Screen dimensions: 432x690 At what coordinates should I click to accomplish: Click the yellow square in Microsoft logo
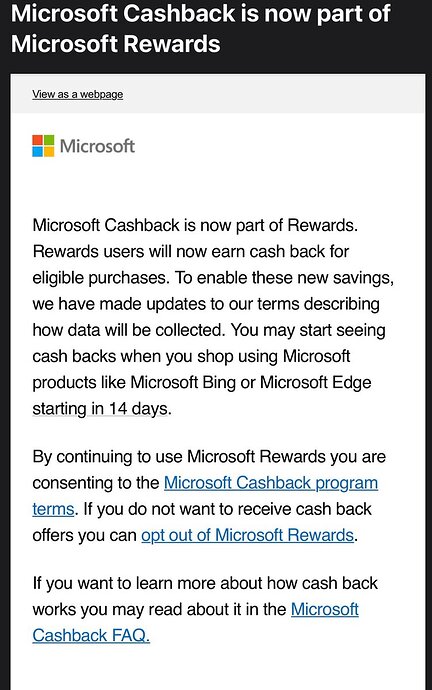(x=49, y=152)
